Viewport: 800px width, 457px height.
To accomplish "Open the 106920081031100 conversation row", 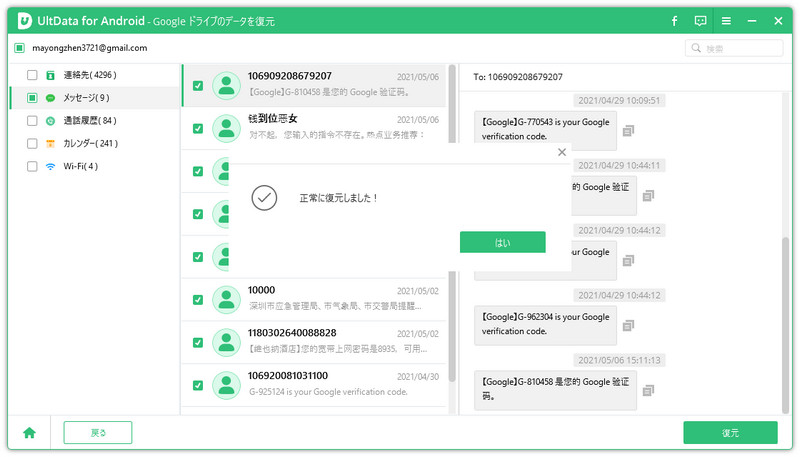I will click(x=314, y=386).
